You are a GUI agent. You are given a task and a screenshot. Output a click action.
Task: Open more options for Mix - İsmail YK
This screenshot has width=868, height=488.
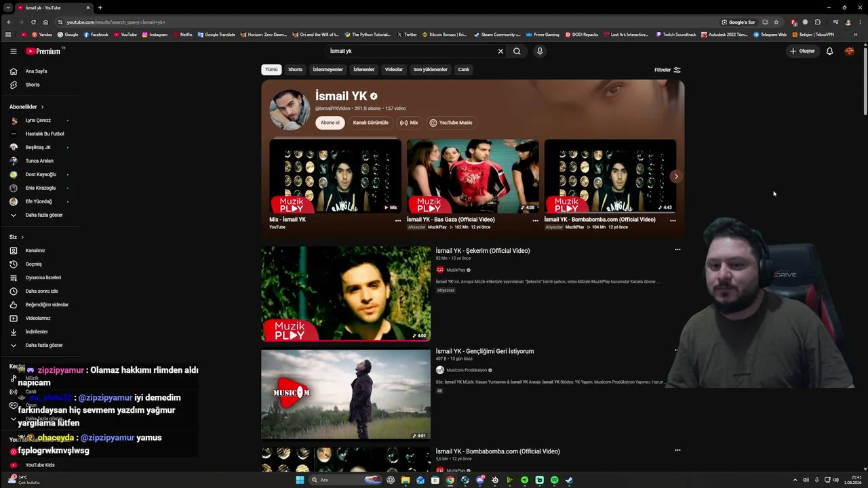pyautogui.click(x=398, y=220)
